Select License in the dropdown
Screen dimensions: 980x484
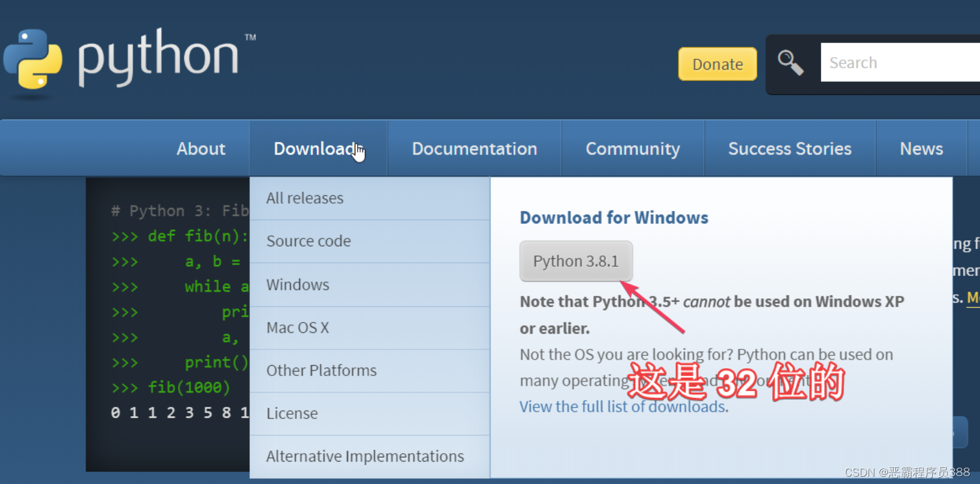pos(370,414)
